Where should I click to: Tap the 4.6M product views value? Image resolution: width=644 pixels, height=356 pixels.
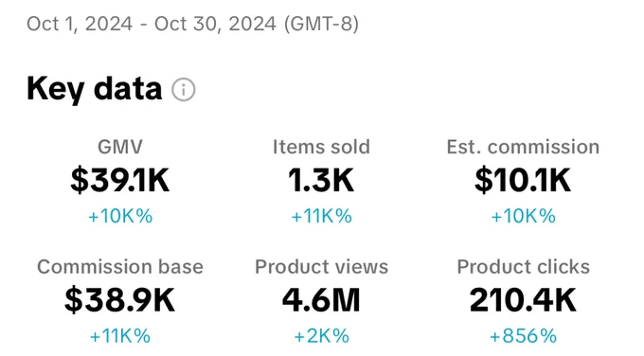(x=321, y=300)
